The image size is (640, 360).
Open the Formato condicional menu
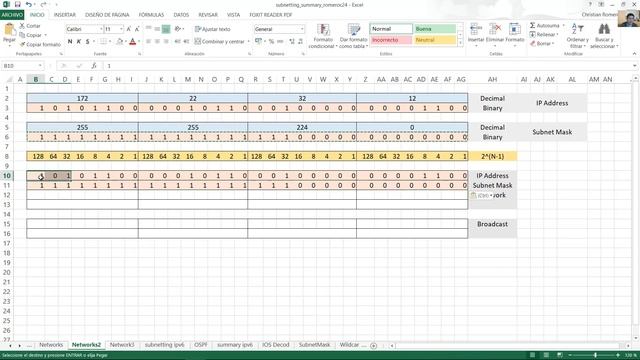tap(323, 36)
